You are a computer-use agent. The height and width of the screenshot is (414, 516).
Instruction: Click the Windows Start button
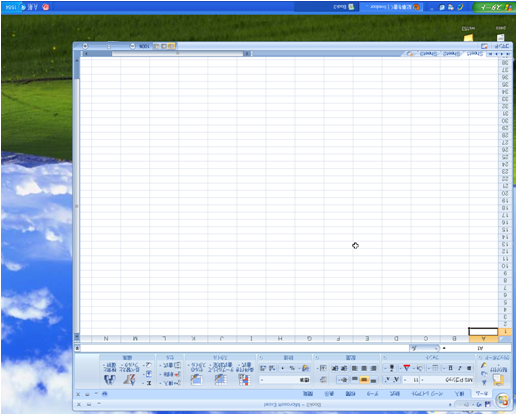coord(493,7)
